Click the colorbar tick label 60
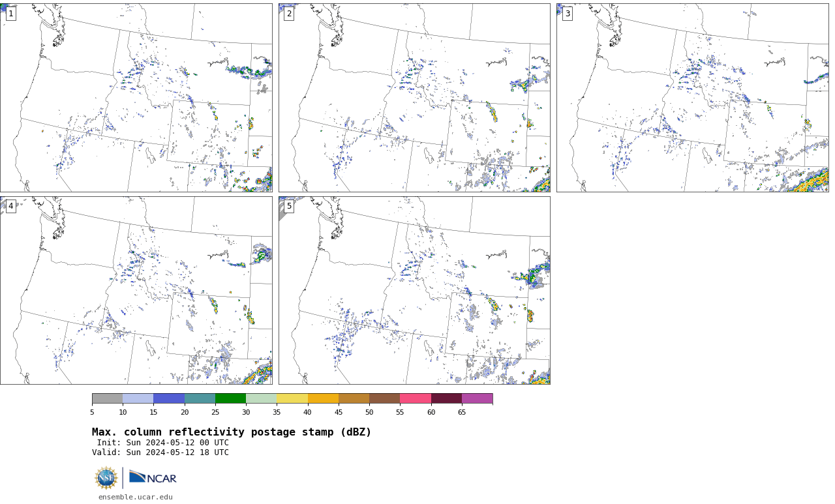This screenshot has width=835, height=504. (x=431, y=412)
